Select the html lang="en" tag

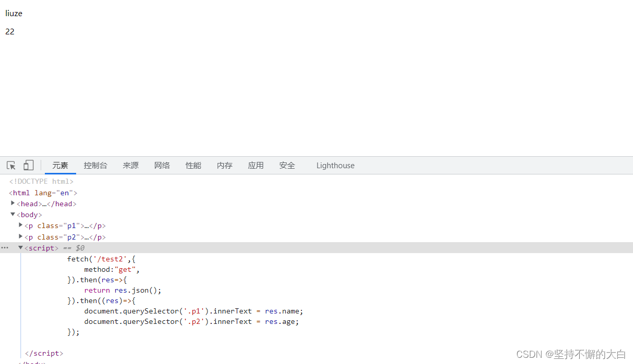point(43,193)
